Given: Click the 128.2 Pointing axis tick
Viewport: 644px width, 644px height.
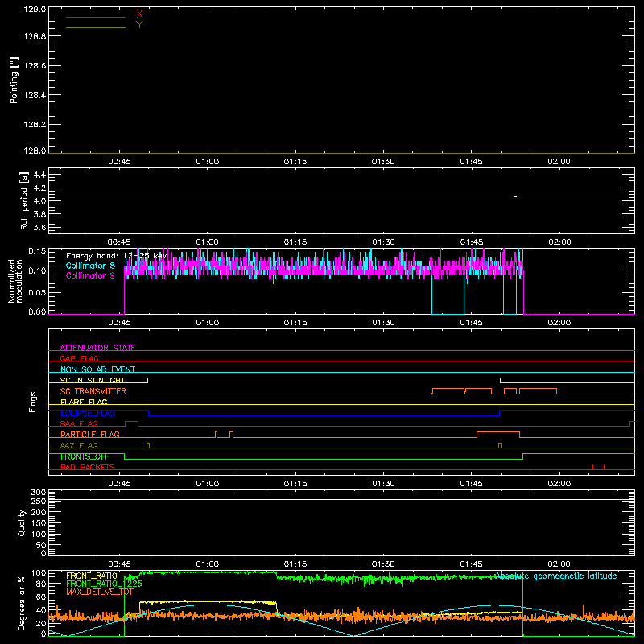Looking at the screenshot, I should pyautogui.click(x=35, y=125).
